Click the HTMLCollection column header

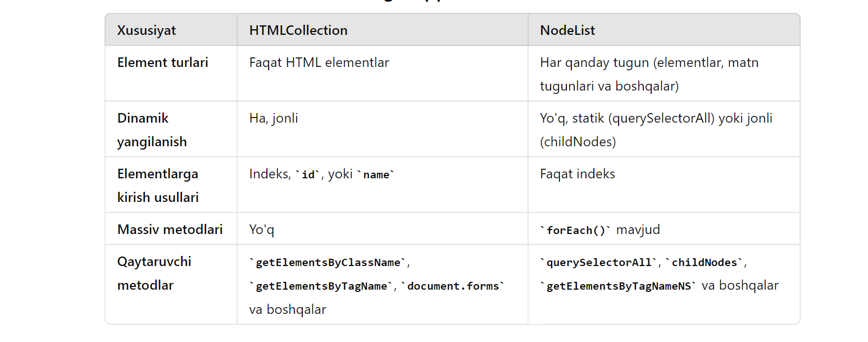[298, 30]
